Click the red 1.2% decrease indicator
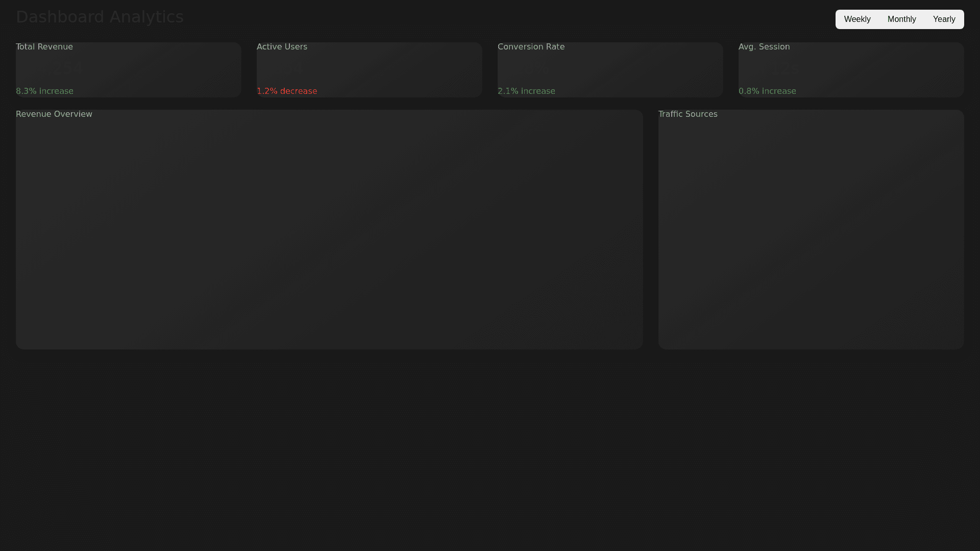980x551 pixels. click(x=286, y=91)
